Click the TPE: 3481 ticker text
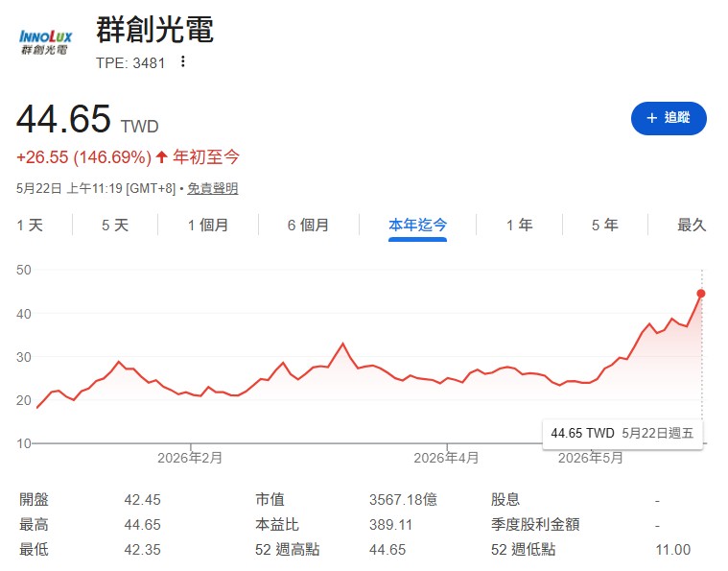 [x=130, y=62]
